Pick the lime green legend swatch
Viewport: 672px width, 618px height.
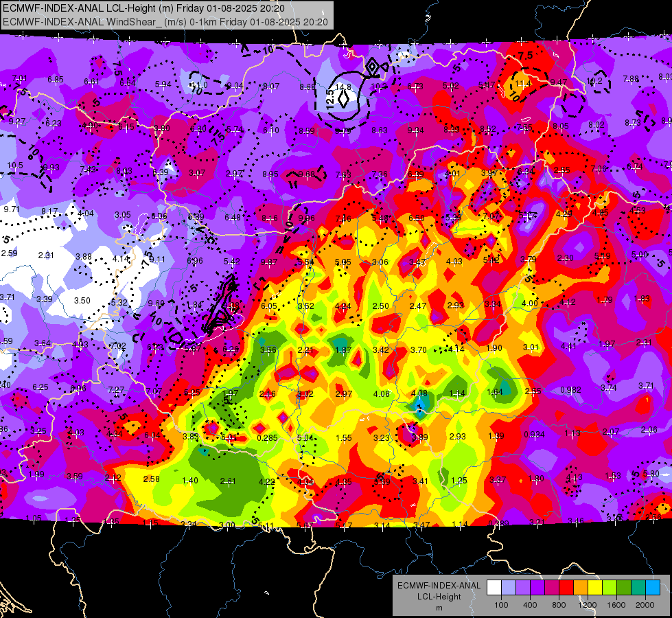coord(610,588)
